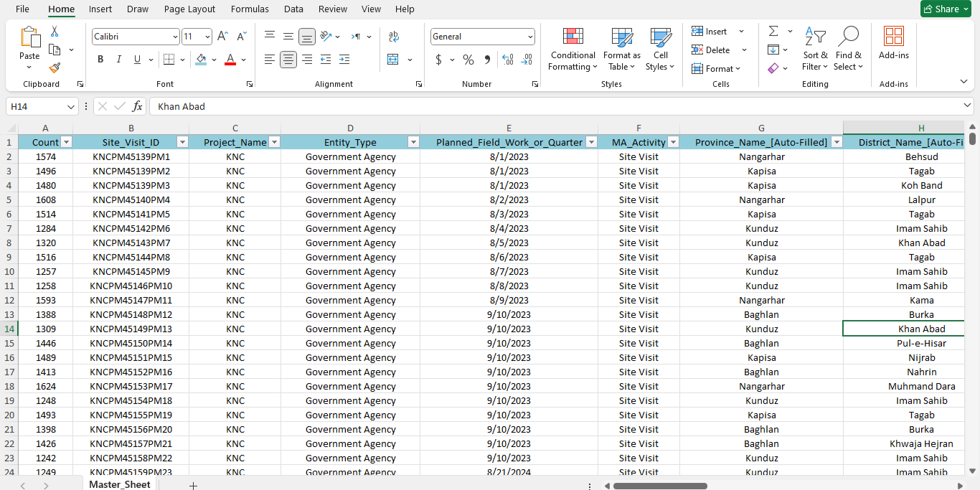Open the font color dropdown arrow
This screenshot has width=980, height=490.
[x=244, y=60]
